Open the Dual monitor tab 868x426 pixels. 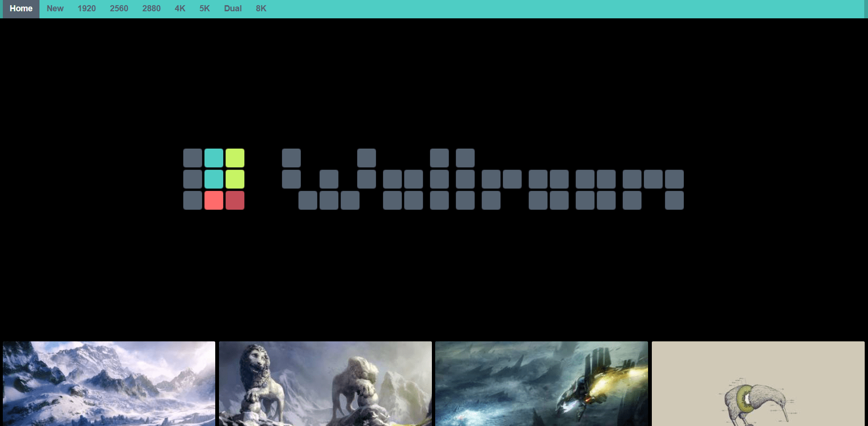[x=233, y=8]
